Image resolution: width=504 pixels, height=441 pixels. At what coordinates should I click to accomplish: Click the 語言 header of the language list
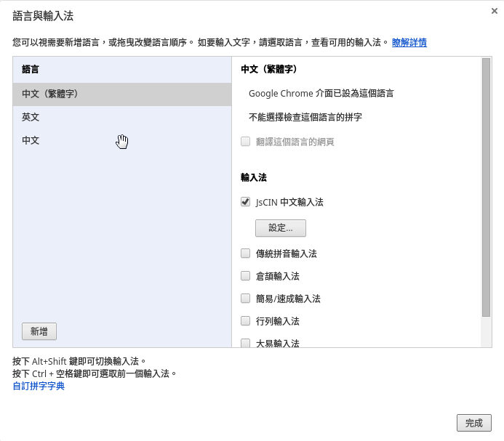point(31,69)
